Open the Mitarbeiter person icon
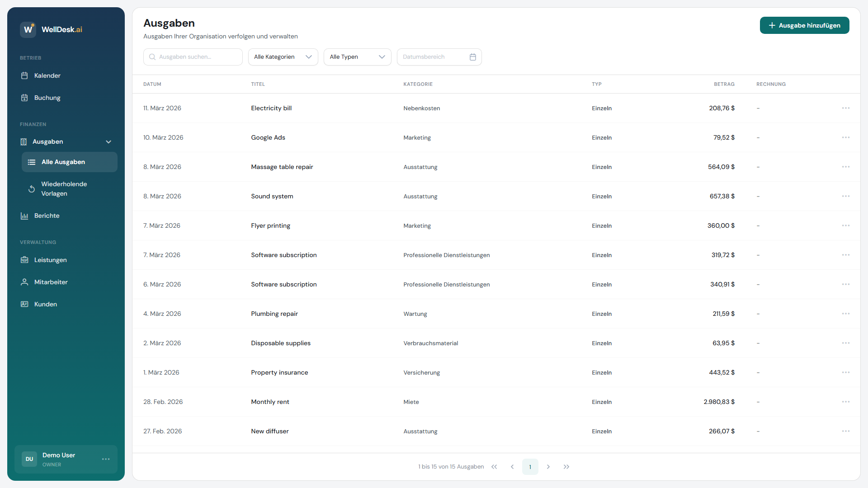 [24, 282]
